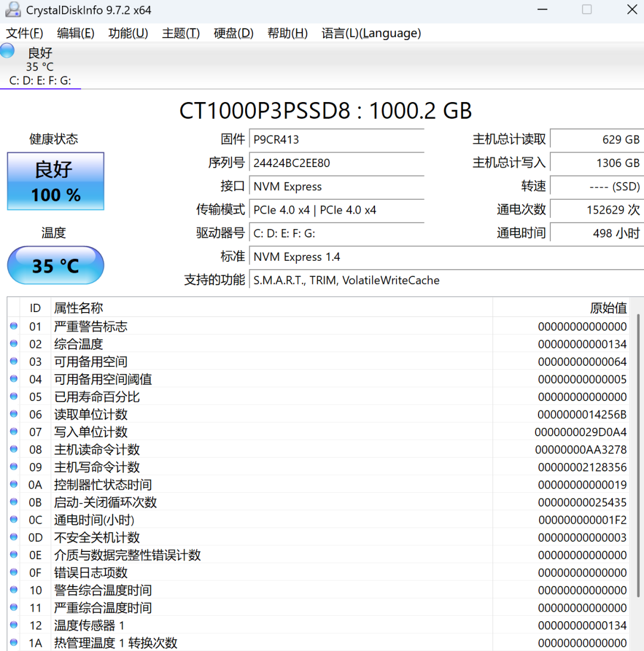This screenshot has height=651, width=644.
Task: Click the status dot for 0A 控制器忙状态时间
Action: click(14, 484)
